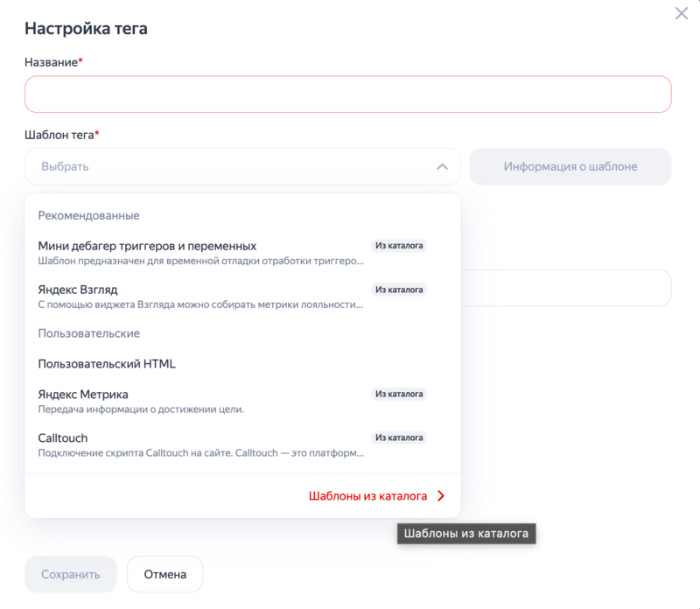Image resolution: width=700 pixels, height=609 pixels.
Task: Select the Calltouch template
Action: 63,438
